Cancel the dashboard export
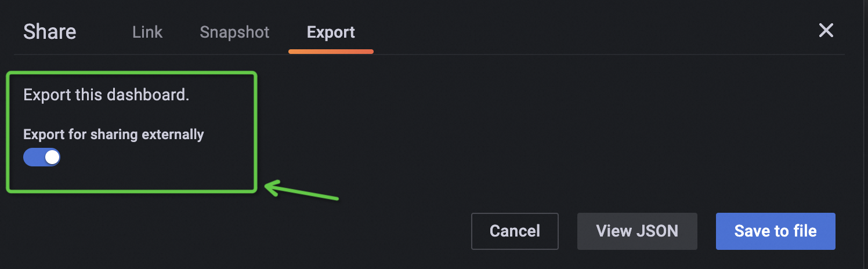This screenshot has height=269, width=868. 515,231
